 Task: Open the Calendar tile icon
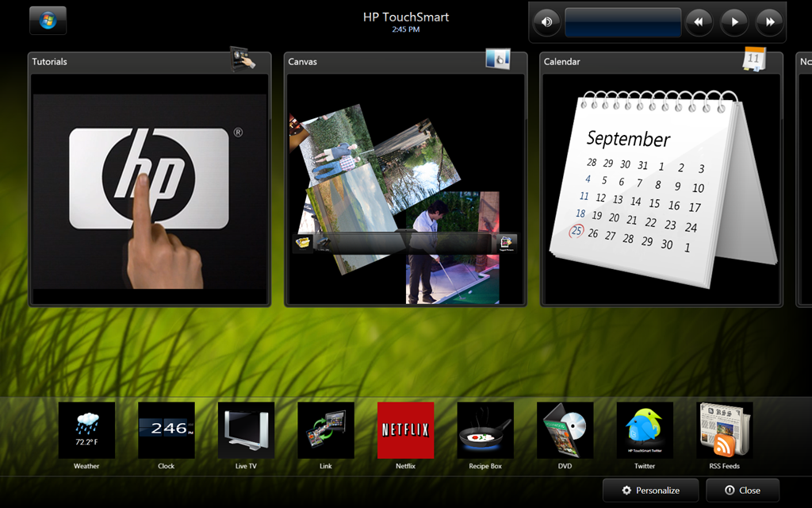(753, 59)
